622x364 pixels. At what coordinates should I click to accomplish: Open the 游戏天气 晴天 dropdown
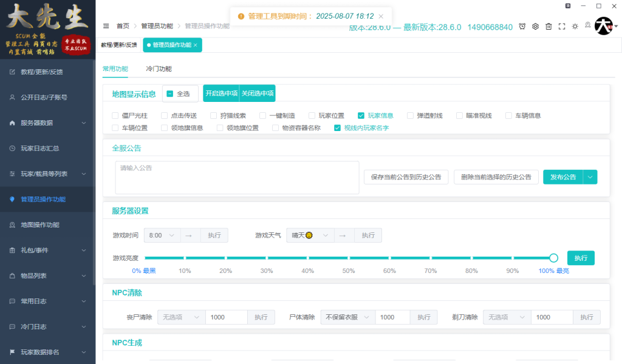310,235
